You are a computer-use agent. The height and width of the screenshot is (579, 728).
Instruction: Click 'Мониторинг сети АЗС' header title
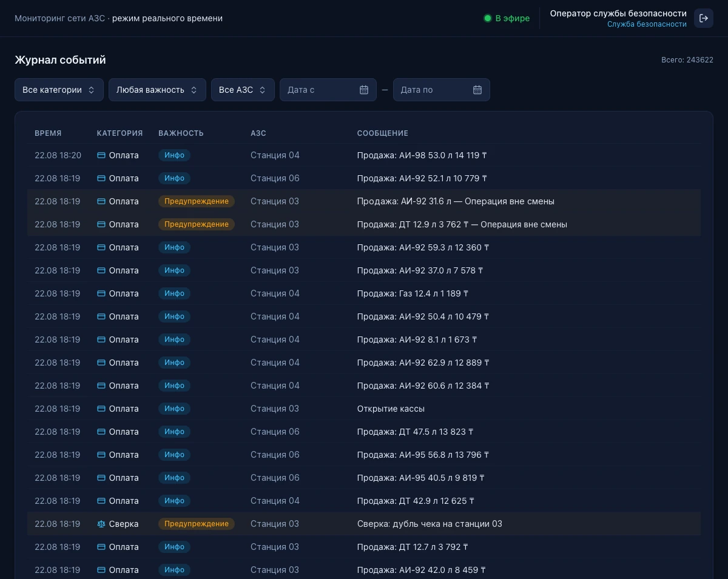click(x=59, y=18)
